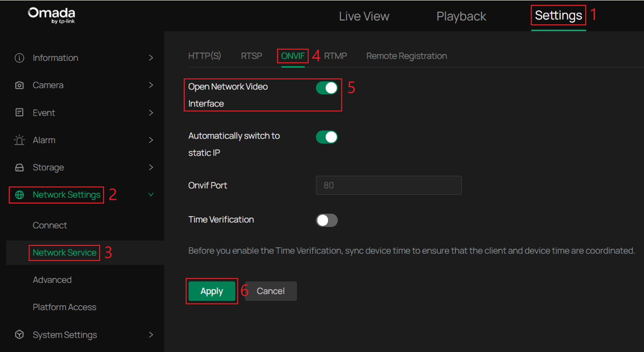Screen dimensions: 644x352
Task: Open the Live View tab
Action: tap(364, 16)
